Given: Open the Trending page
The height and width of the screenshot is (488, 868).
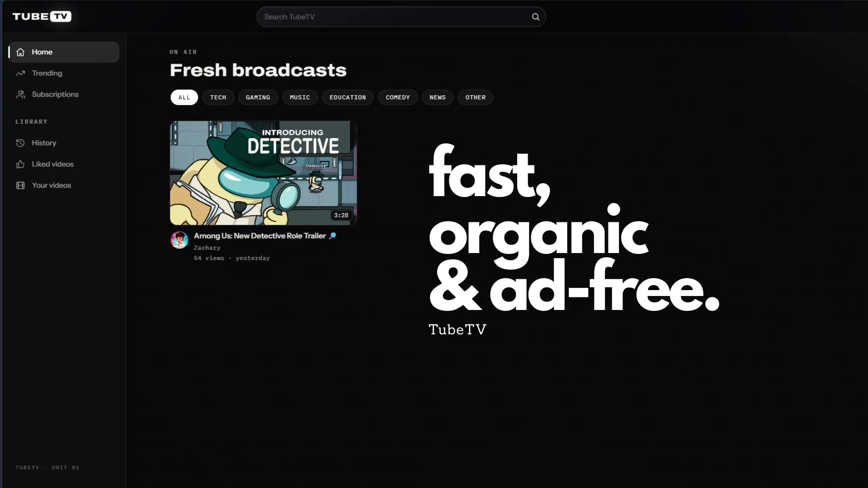Looking at the screenshot, I should point(64,73).
